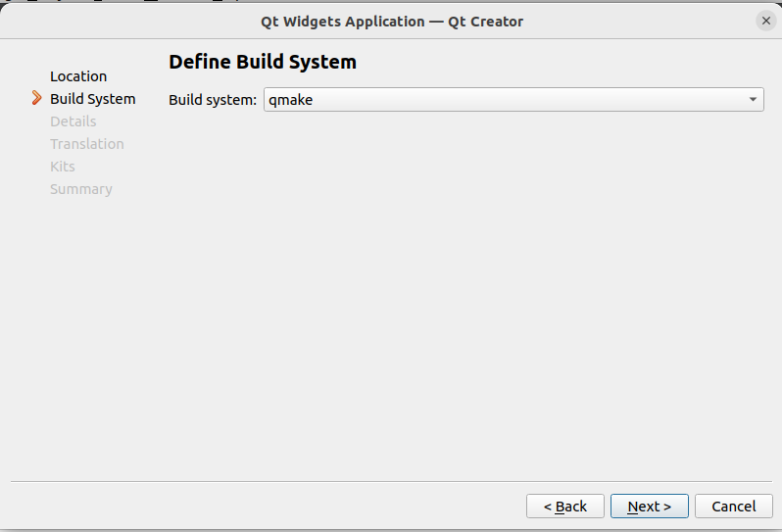Open the Build system dropdown arrow

pos(753,99)
